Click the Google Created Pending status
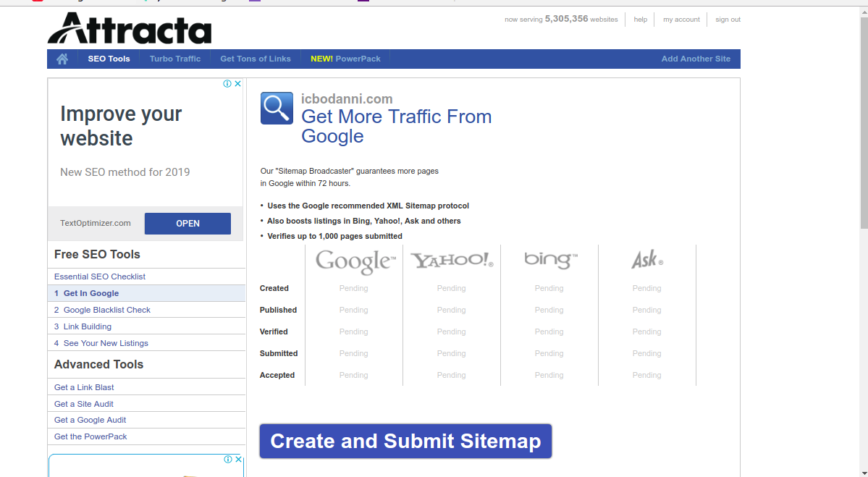 [354, 288]
